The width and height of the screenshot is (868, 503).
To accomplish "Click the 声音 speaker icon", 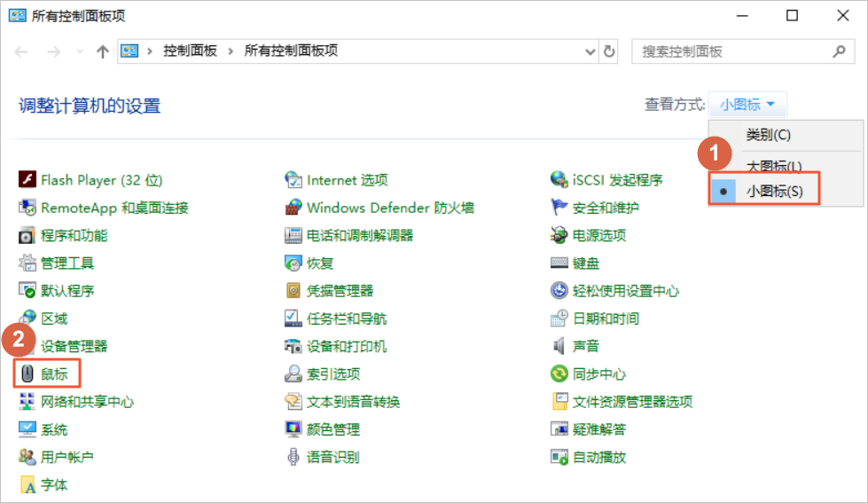I will pos(559,346).
